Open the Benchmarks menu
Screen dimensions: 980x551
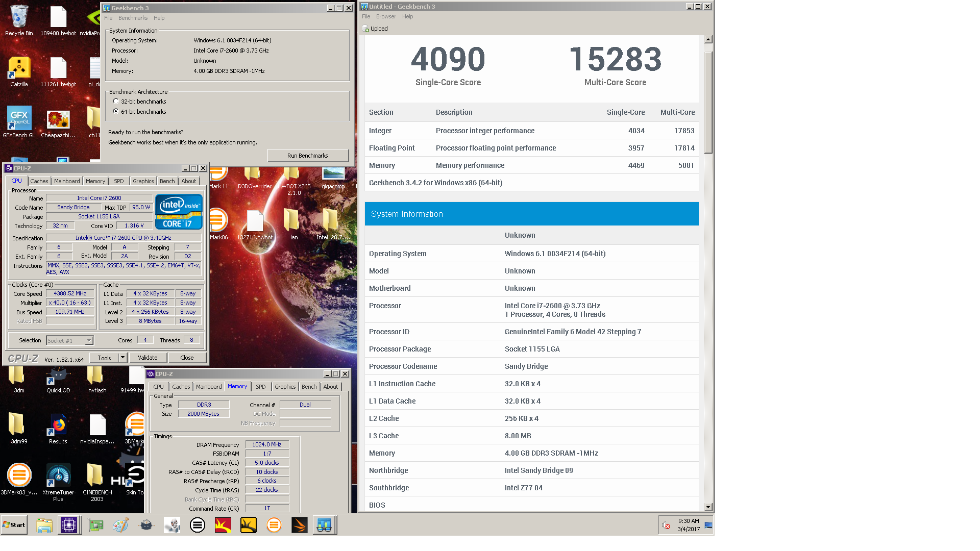coord(133,18)
